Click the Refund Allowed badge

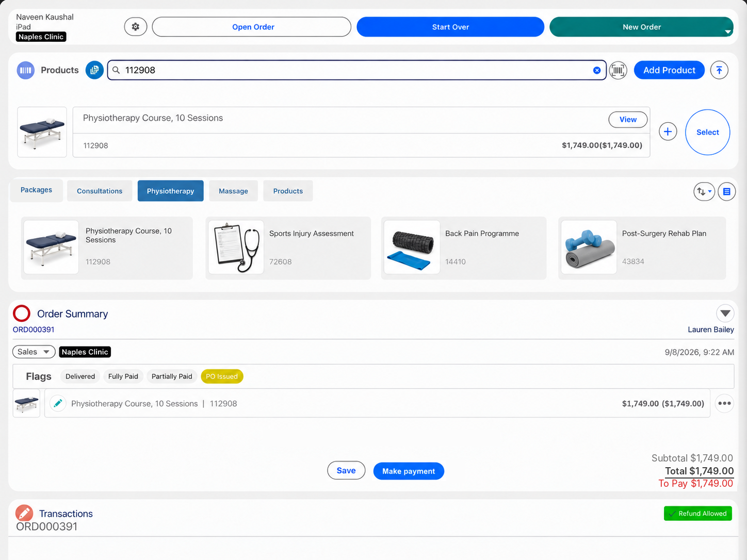(x=697, y=514)
